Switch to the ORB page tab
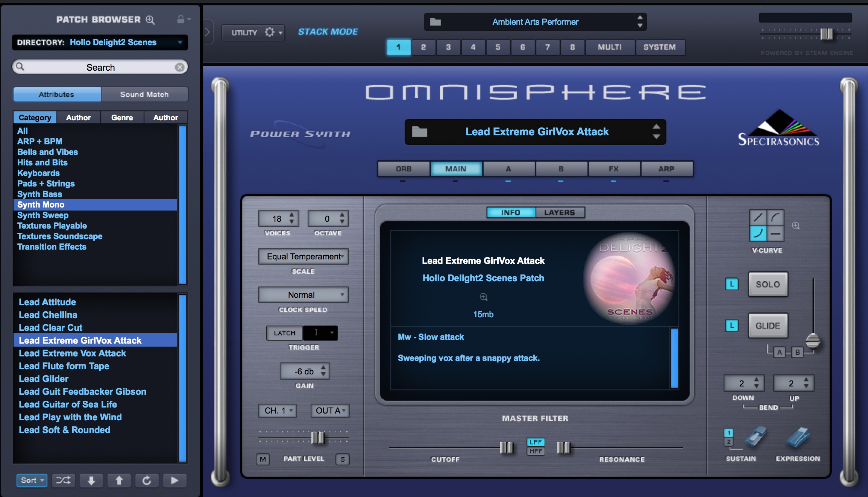The width and height of the screenshot is (868, 497). [x=404, y=169]
